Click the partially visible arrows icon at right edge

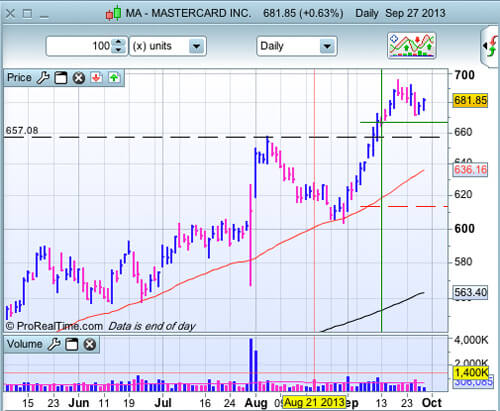pyautogui.click(x=490, y=47)
